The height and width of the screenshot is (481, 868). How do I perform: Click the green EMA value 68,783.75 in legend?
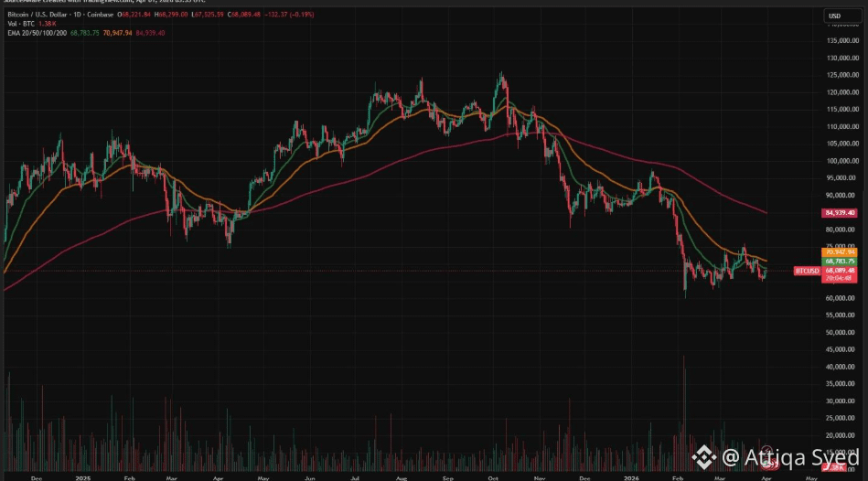click(85, 33)
